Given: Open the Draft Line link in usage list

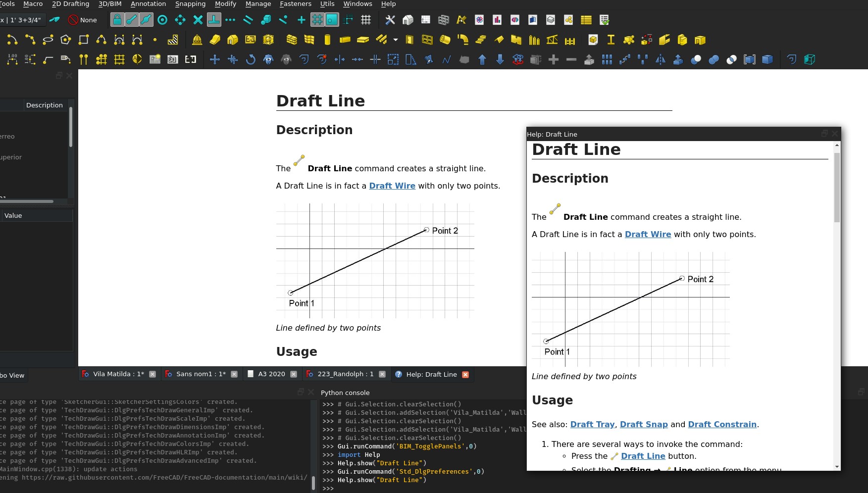Looking at the screenshot, I should (643, 456).
